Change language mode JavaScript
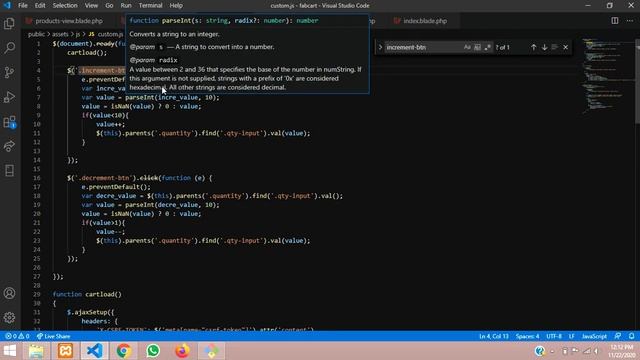Viewport: 640px width, 360px height. (x=594, y=336)
